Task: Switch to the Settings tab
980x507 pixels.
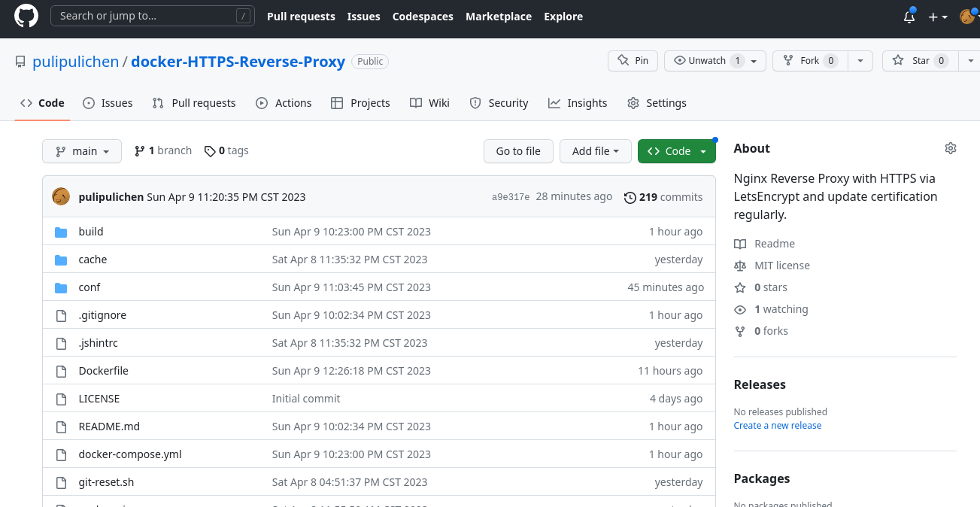Action: (x=657, y=103)
